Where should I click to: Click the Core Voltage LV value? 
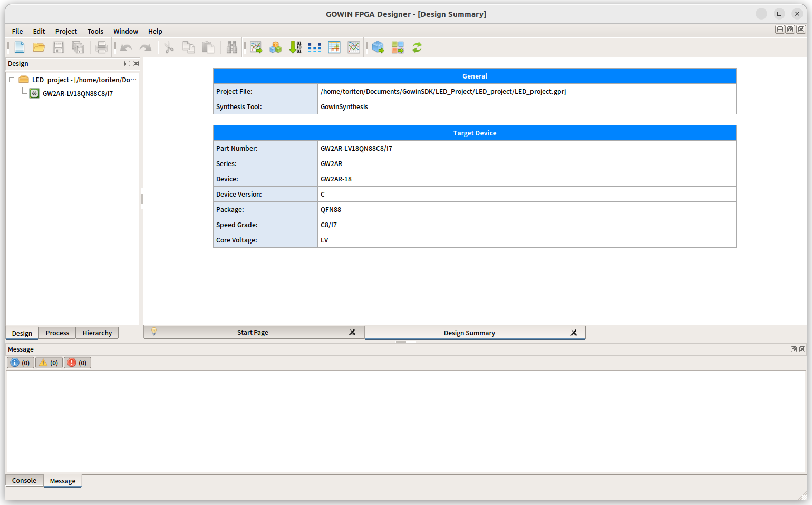[x=324, y=240]
